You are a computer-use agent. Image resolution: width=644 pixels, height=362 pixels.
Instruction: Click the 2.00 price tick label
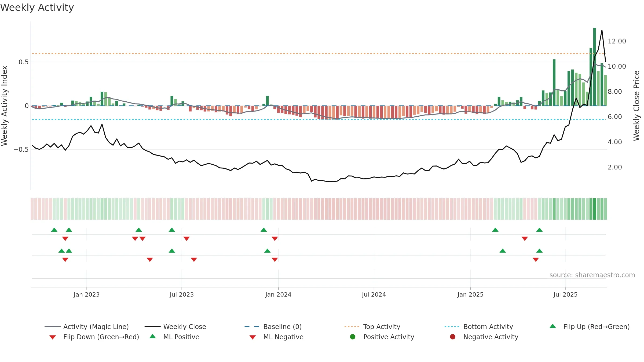coord(615,167)
